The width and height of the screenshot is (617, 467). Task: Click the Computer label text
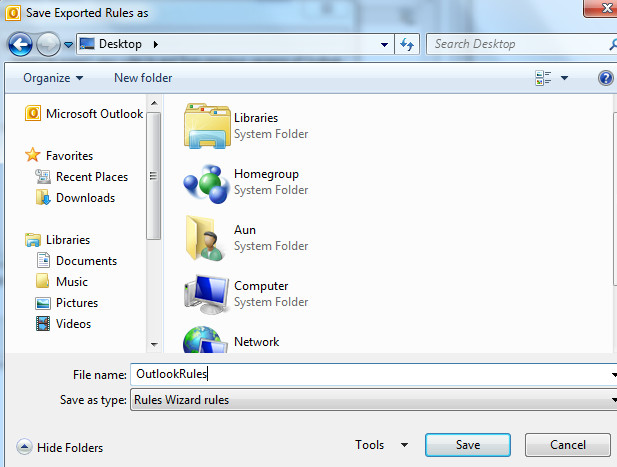(x=261, y=286)
